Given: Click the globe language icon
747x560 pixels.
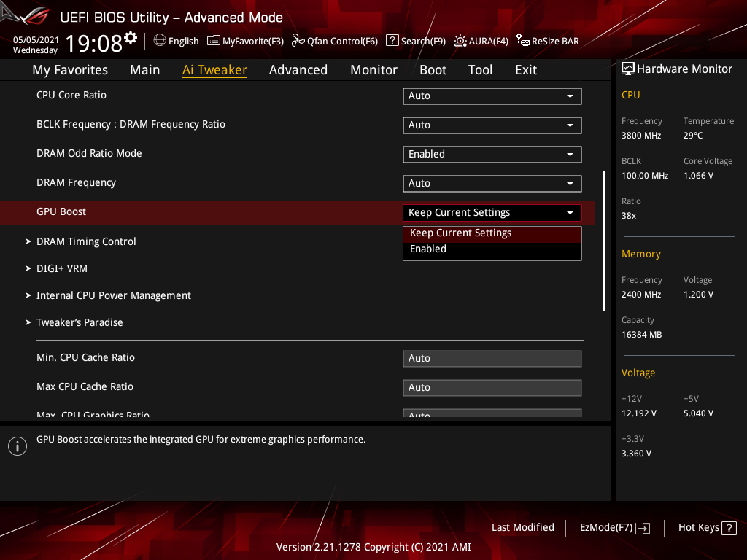Looking at the screenshot, I should (160, 41).
